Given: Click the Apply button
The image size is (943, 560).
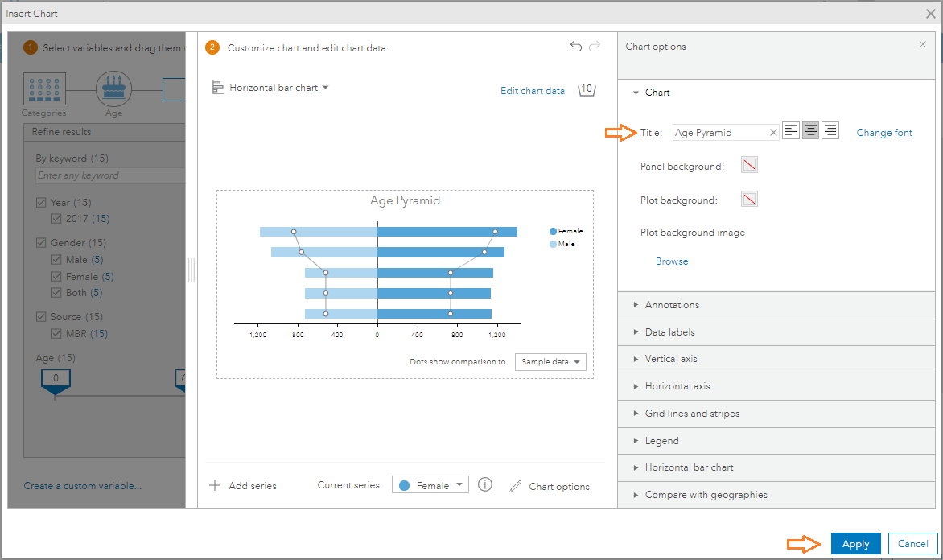Looking at the screenshot, I should (855, 544).
